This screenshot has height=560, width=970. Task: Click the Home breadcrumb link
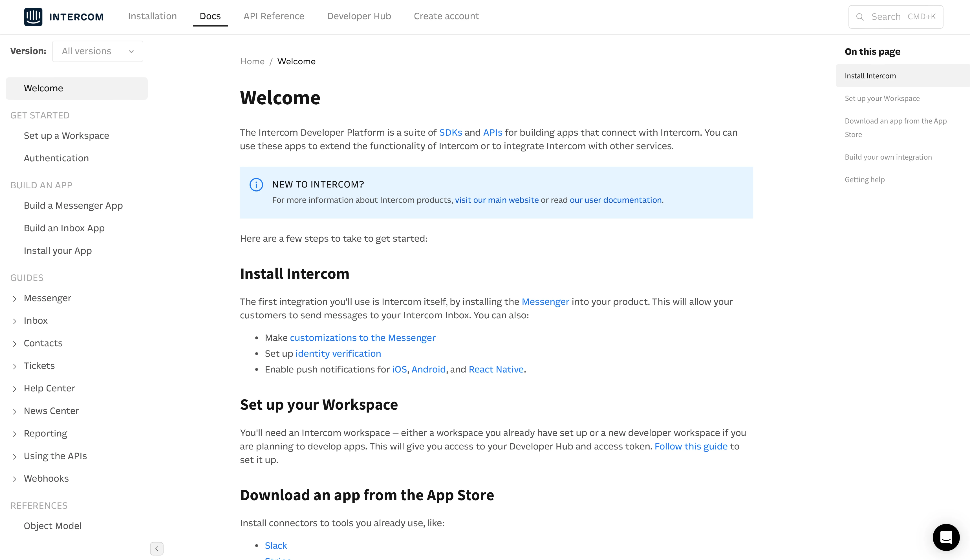pos(252,61)
